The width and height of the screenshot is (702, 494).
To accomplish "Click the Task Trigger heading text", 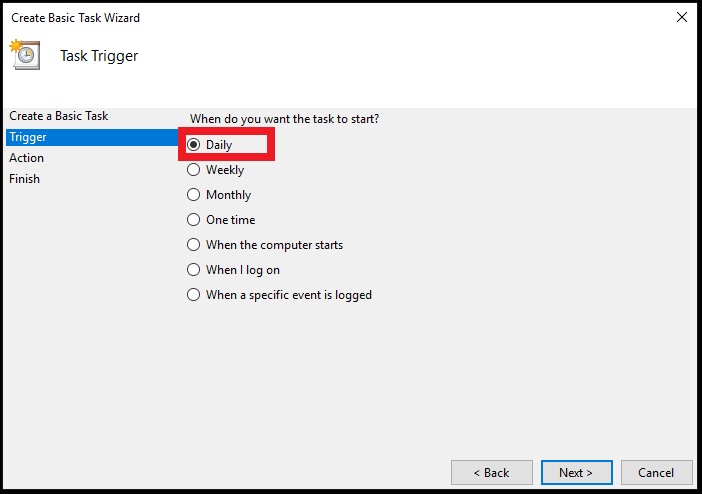I will tap(99, 56).
